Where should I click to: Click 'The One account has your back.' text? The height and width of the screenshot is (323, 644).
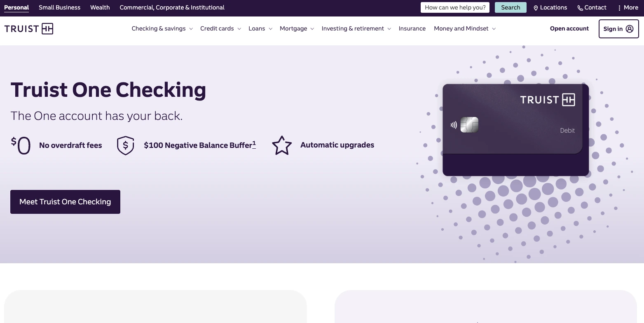click(x=96, y=116)
